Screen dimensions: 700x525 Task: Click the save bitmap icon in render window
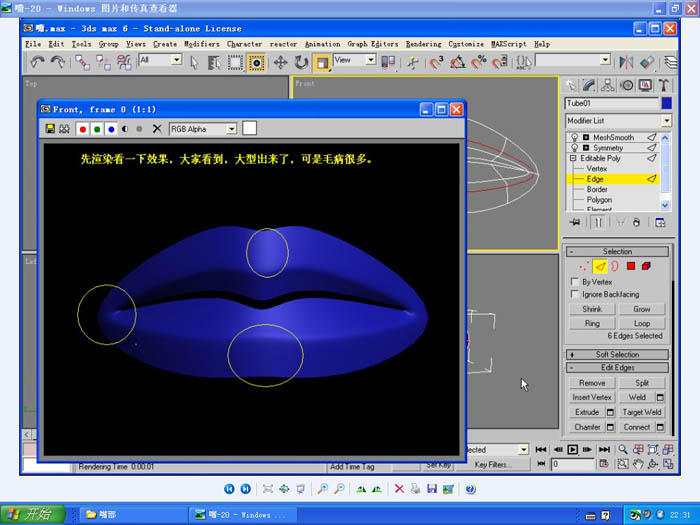click(x=50, y=129)
